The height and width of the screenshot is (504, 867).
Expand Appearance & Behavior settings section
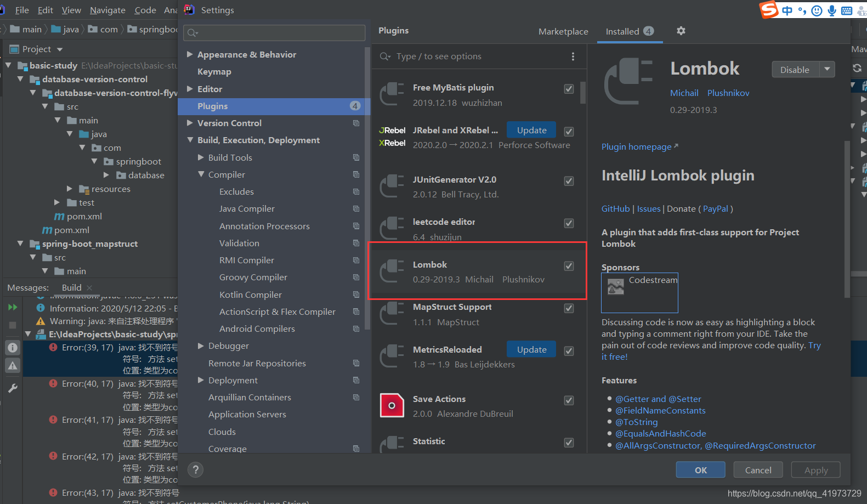click(x=190, y=54)
